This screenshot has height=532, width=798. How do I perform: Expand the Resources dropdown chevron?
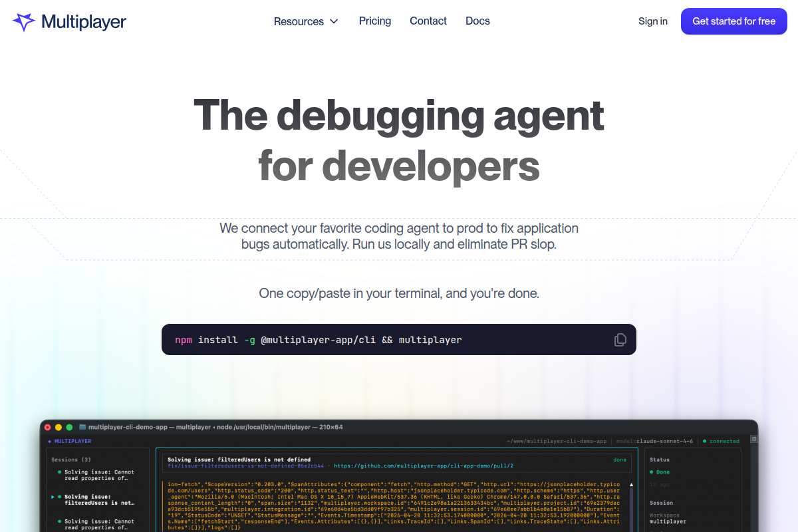334,21
